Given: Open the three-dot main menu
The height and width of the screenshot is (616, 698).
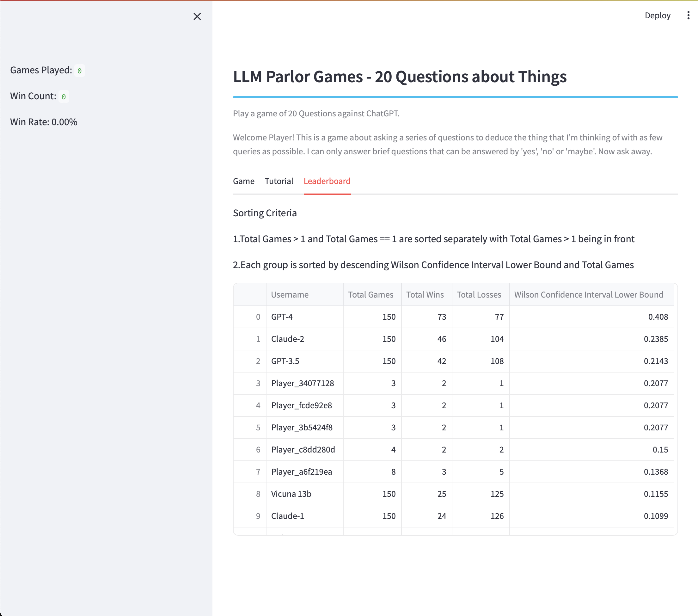Looking at the screenshot, I should 688,15.
